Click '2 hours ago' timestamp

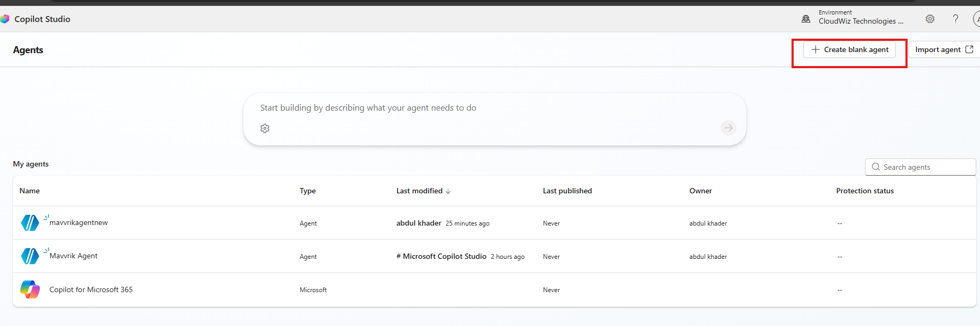[507, 257]
